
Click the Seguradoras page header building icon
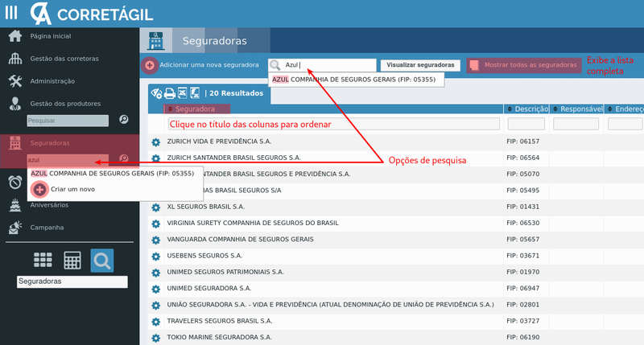155,41
